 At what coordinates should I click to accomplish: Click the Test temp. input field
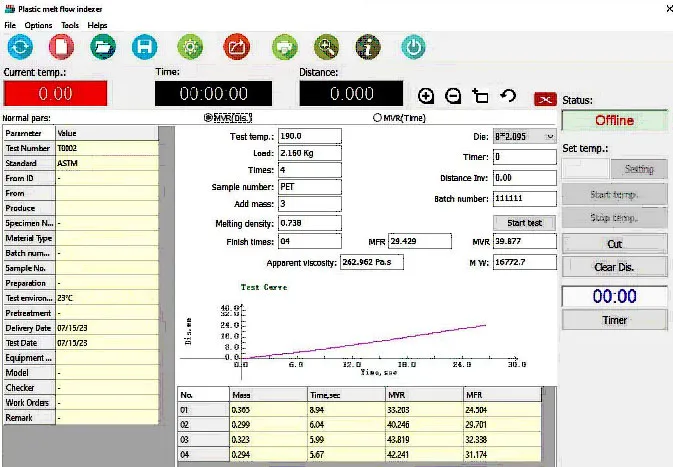(x=310, y=136)
